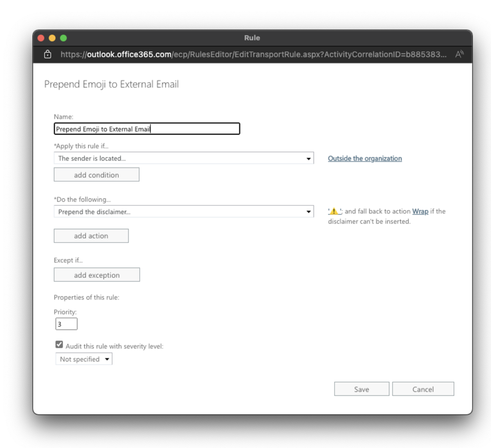Open the 'Prepend the disclaimer...' dropdown
Screen dimensions: 491x448
[x=184, y=212]
